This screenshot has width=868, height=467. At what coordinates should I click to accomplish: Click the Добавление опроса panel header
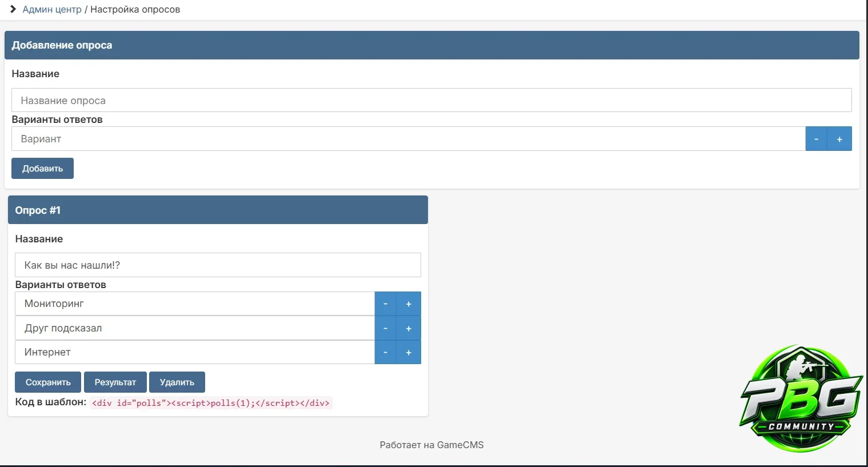(431, 45)
